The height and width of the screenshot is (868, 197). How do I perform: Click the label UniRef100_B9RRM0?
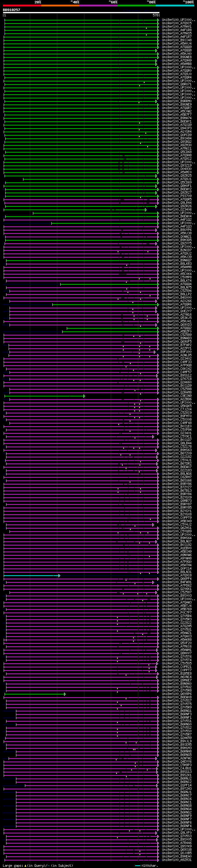[x=177, y=101]
